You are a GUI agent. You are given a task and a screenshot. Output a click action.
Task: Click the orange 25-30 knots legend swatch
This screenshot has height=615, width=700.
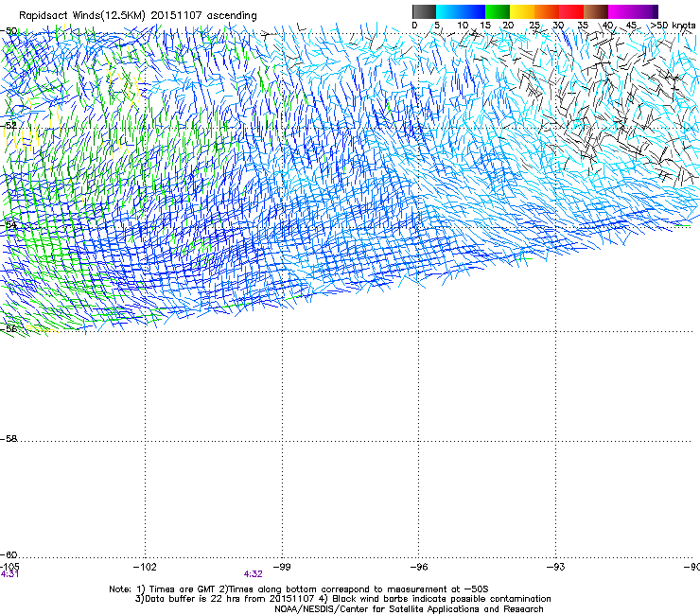click(547, 11)
